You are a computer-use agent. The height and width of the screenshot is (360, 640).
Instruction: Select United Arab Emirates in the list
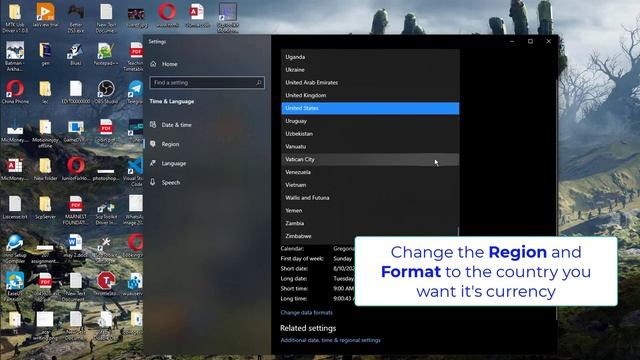(x=370, y=82)
